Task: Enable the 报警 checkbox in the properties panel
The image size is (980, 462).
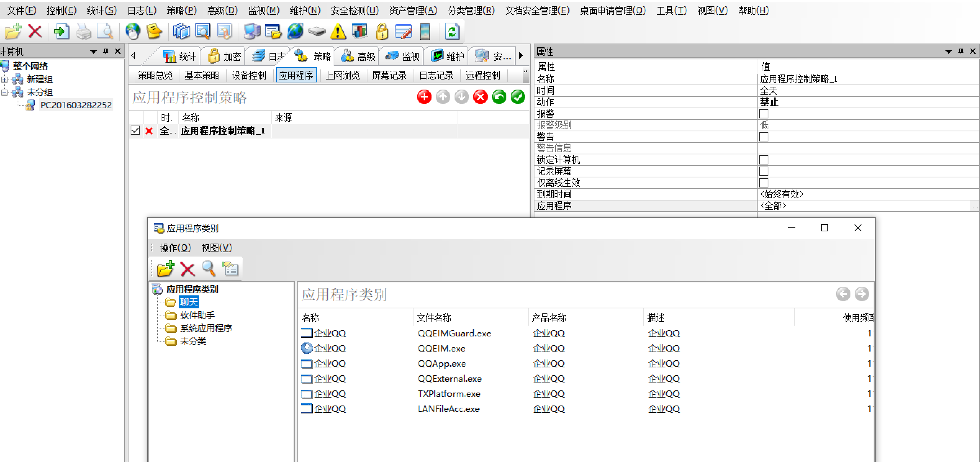Action: tap(764, 113)
